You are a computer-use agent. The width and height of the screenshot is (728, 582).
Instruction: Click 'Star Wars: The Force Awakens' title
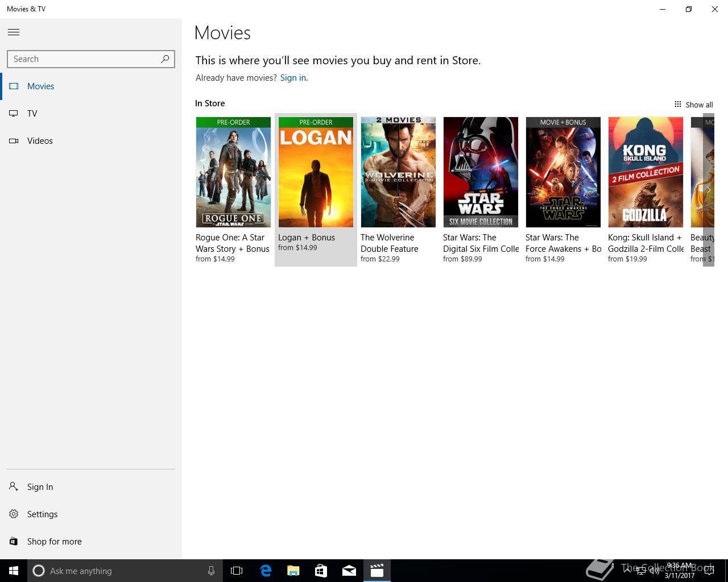[x=564, y=243]
